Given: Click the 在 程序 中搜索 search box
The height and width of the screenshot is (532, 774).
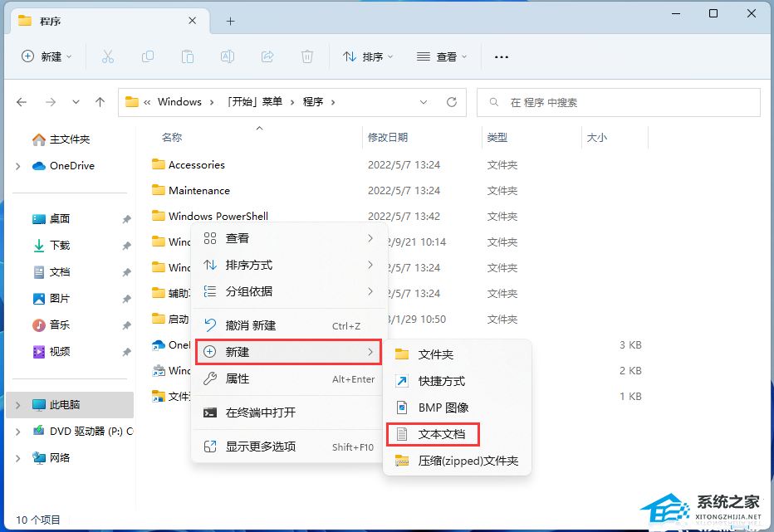Looking at the screenshot, I should click(619, 103).
